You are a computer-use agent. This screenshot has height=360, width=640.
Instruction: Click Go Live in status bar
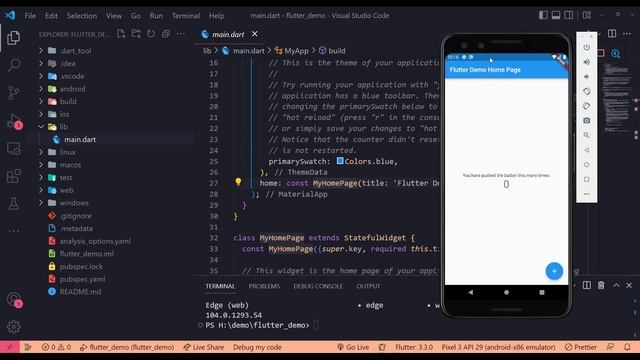[x=353, y=347]
